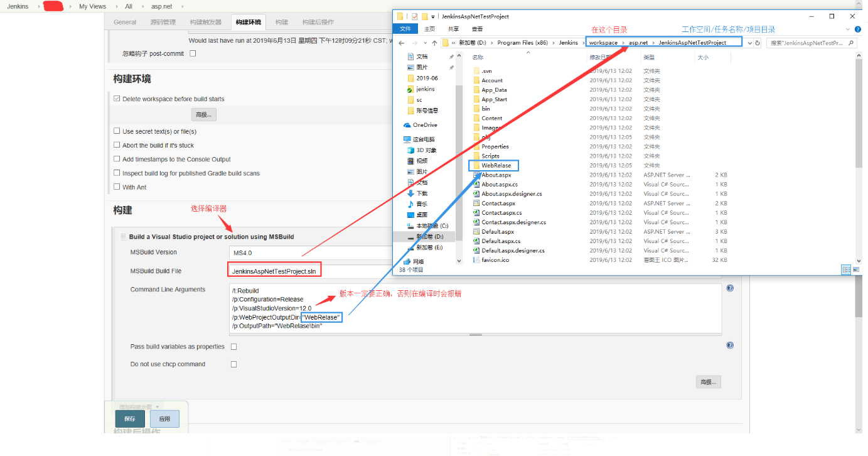Toggle 忽略钩子 post-commit checkbox
868x456 pixels.
click(193, 53)
